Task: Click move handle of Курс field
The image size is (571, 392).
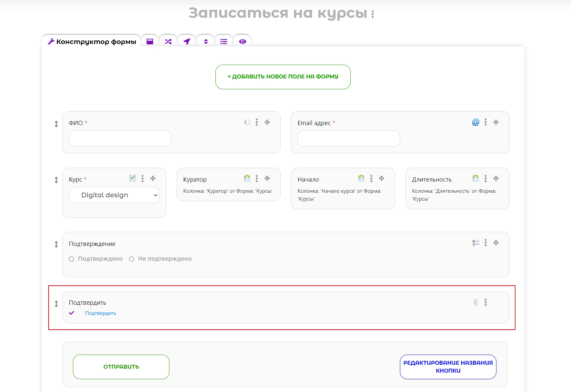Action: tap(153, 178)
